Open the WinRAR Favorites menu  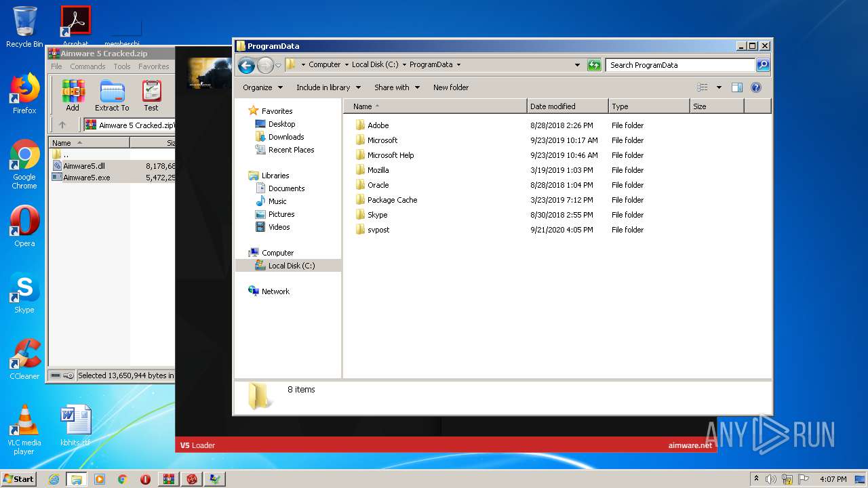pos(154,66)
